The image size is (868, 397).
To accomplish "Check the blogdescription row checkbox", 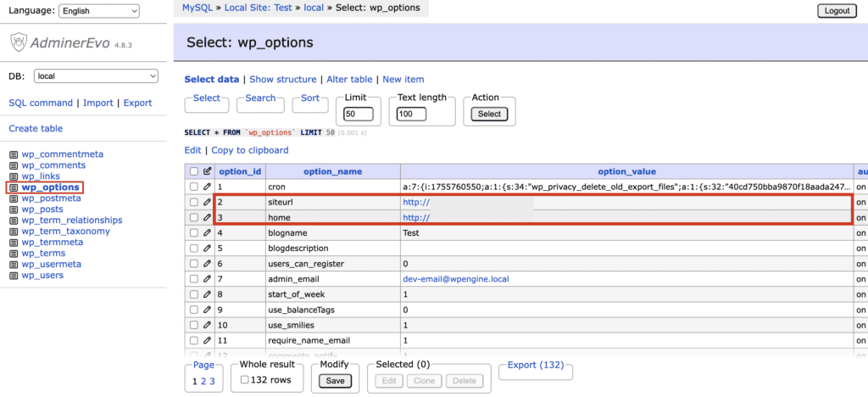I will click(x=194, y=249).
